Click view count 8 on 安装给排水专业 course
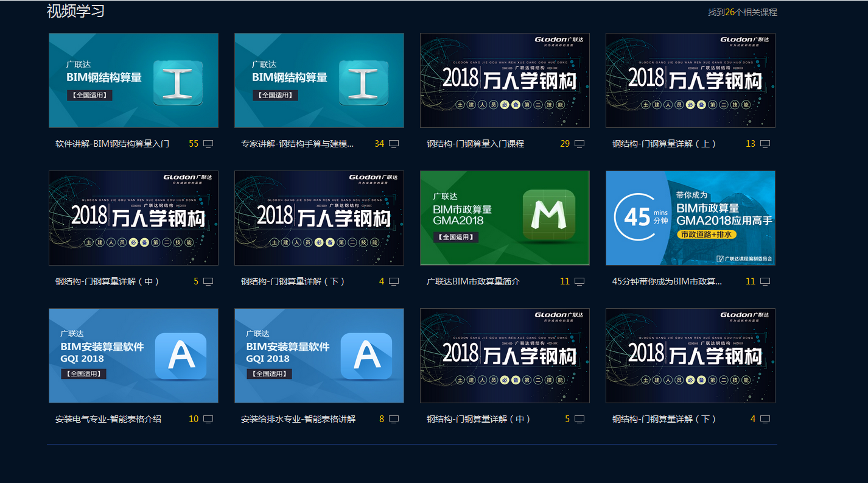This screenshot has width=868, height=483. point(382,419)
